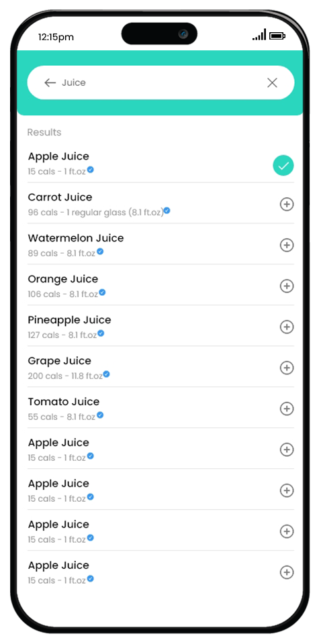Select the Orange Juice list item
Screen dimensions: 319x644
point(161,286)
